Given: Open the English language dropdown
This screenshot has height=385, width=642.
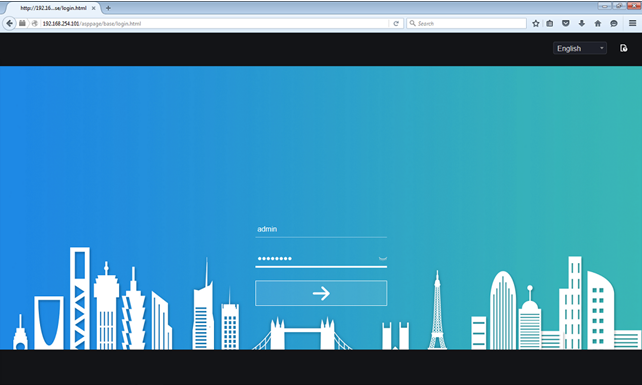Looking at the screenshot, I should 580,48.
